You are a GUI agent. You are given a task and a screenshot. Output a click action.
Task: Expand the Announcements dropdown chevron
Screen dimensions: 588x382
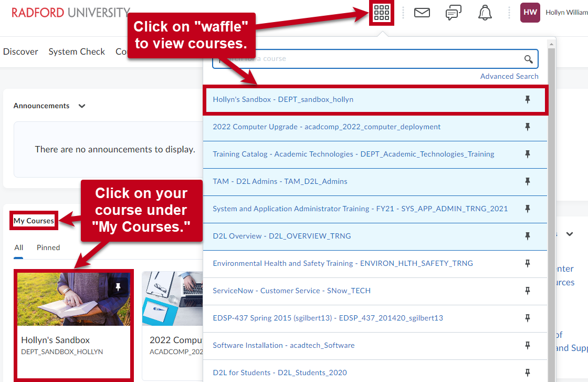(x=82, y=106)
